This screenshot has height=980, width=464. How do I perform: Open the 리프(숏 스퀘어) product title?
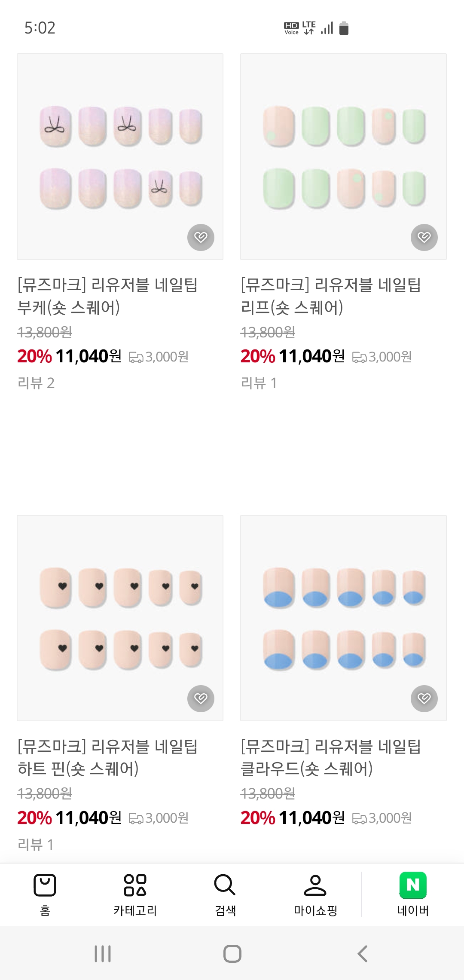point(331,296)
